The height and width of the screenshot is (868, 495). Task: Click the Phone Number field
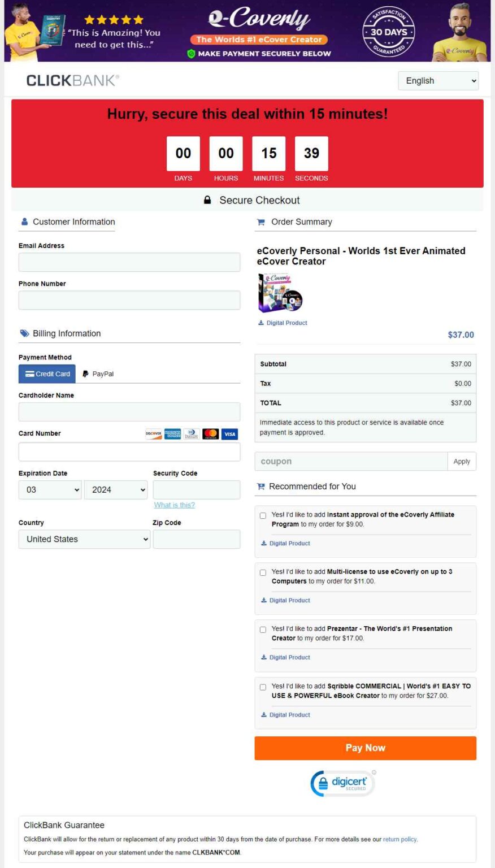click(129, 300)
